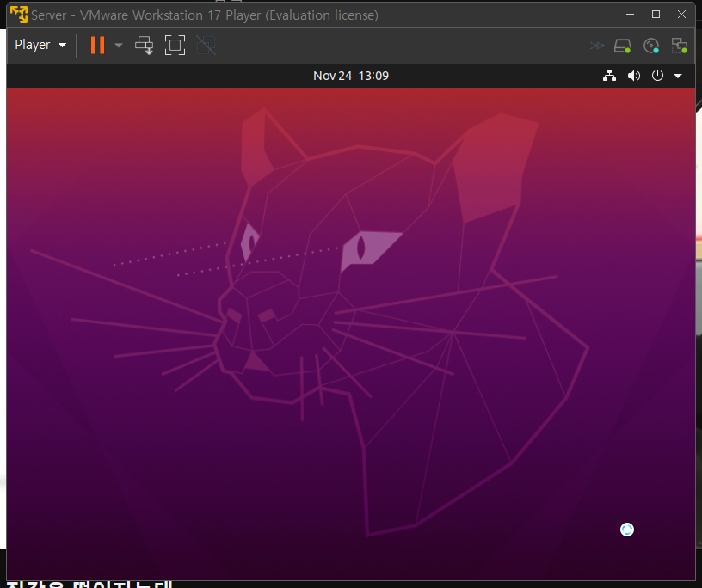Close the VMware Player window
The height and width of the screenshot is (588, 702).
681,15
